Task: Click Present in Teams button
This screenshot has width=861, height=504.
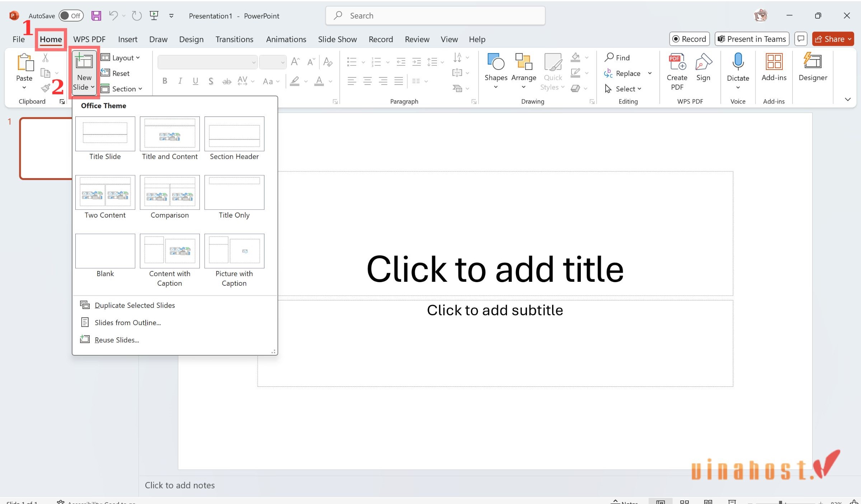Action: 752,39
